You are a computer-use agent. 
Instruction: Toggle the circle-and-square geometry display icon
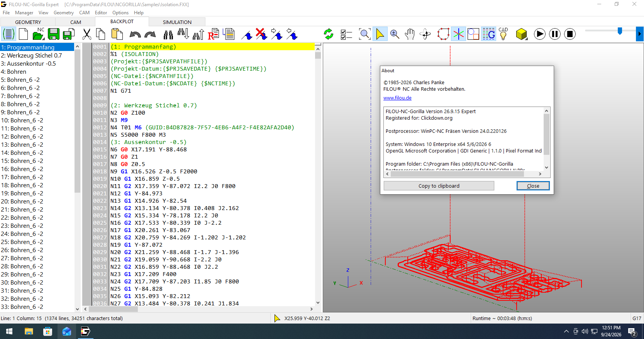(x=473, y=34)
